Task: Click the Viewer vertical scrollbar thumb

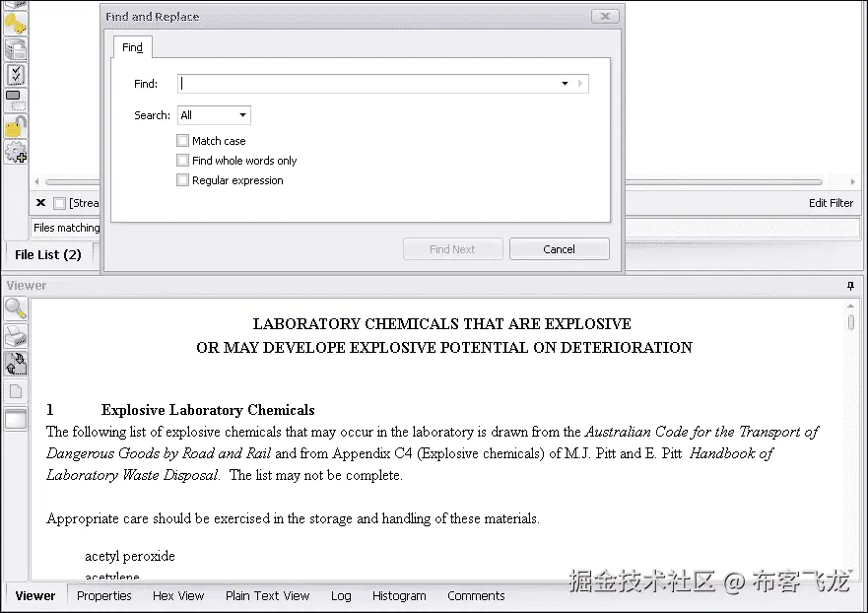Action: click(x=851, y=321)
